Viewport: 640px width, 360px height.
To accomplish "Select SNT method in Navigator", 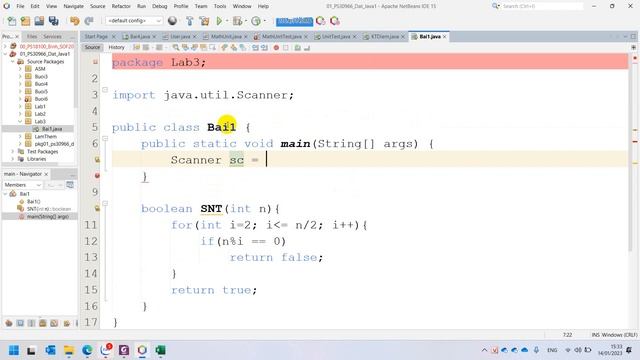I will pos(49,209).
